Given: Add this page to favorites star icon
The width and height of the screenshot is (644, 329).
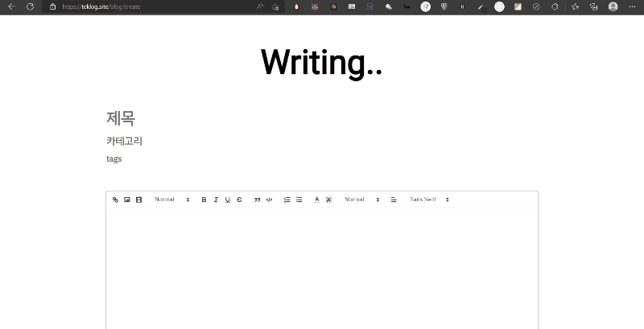Looking at the screenshot, I should coord(275,6).
